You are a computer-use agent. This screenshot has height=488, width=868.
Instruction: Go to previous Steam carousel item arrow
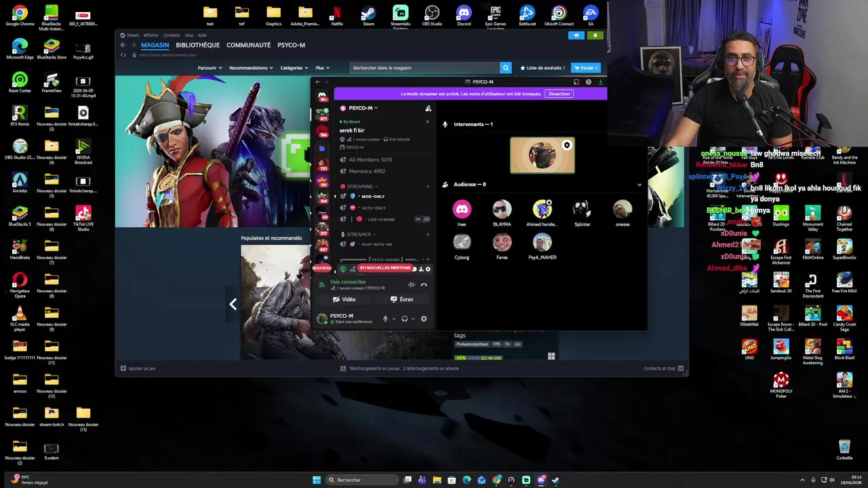(x=233, y=304)
